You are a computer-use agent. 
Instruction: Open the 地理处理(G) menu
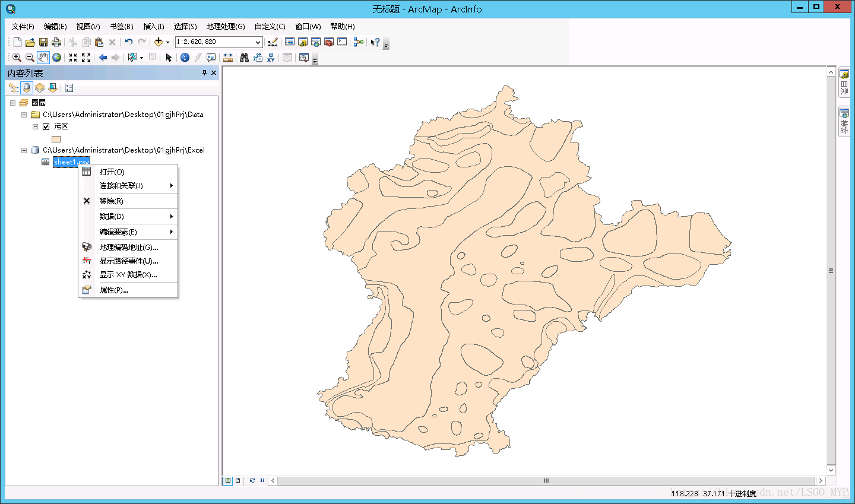226,27
